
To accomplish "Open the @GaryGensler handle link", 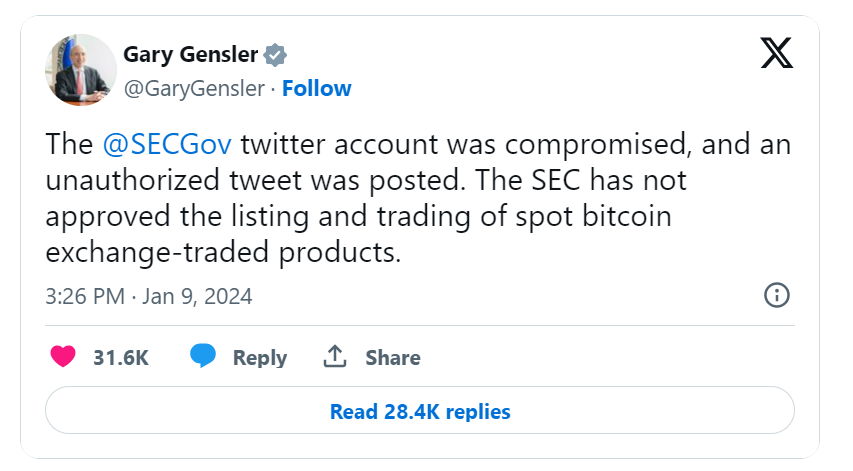I will pos(193,88).
